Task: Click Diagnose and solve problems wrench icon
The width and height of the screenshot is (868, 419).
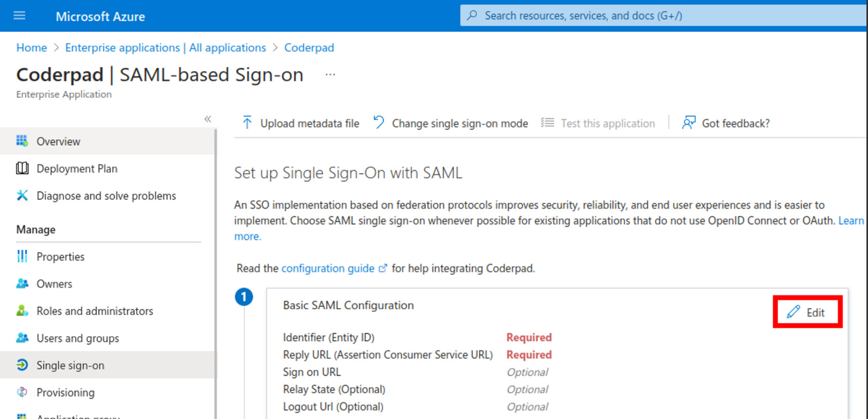Action: 22,195
